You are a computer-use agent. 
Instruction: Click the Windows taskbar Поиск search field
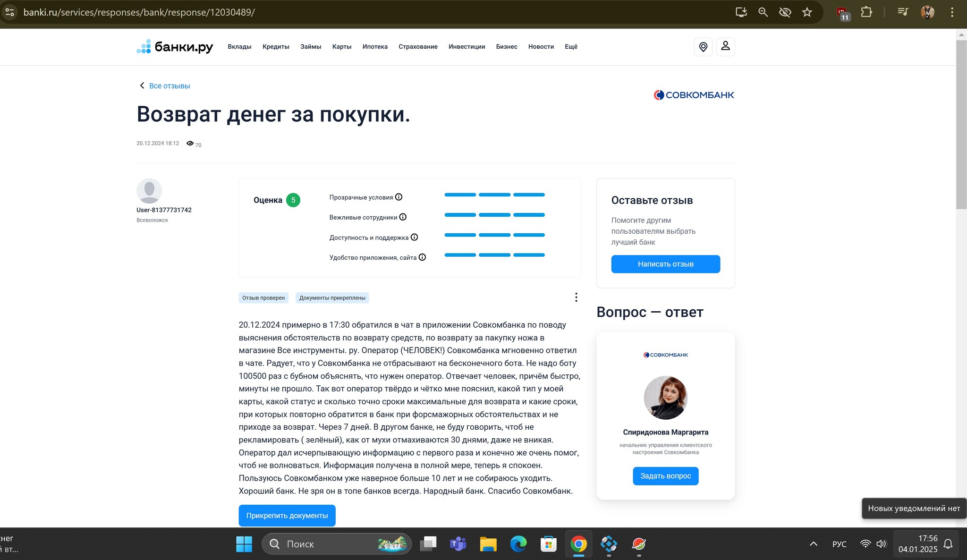point(337,544)
